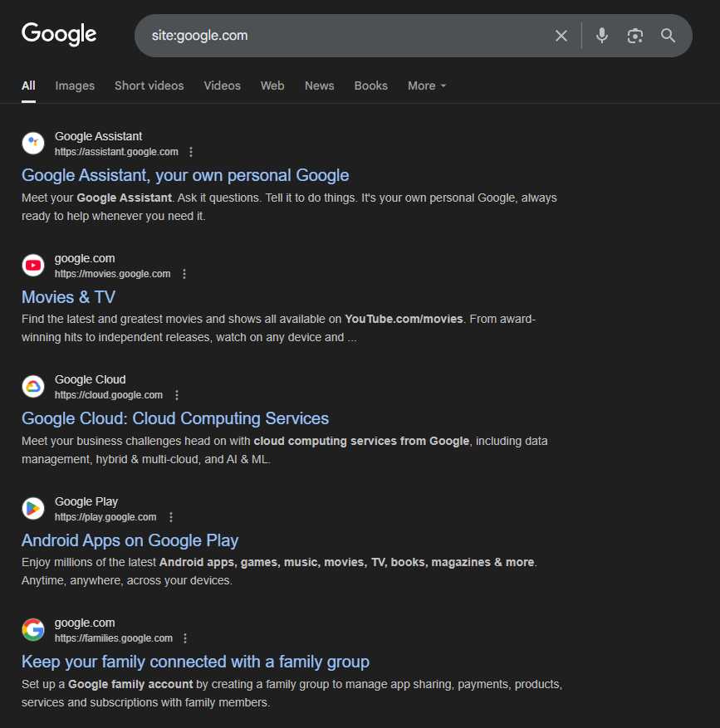Click the Google logo
Screen dimensions: 720x728
click(x=59, y=34)
